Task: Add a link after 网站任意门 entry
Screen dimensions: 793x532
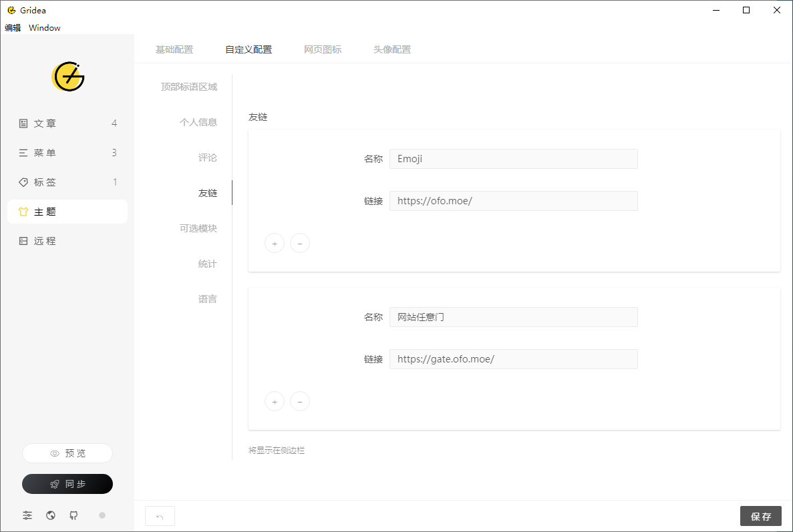Action: pos(275,402)
